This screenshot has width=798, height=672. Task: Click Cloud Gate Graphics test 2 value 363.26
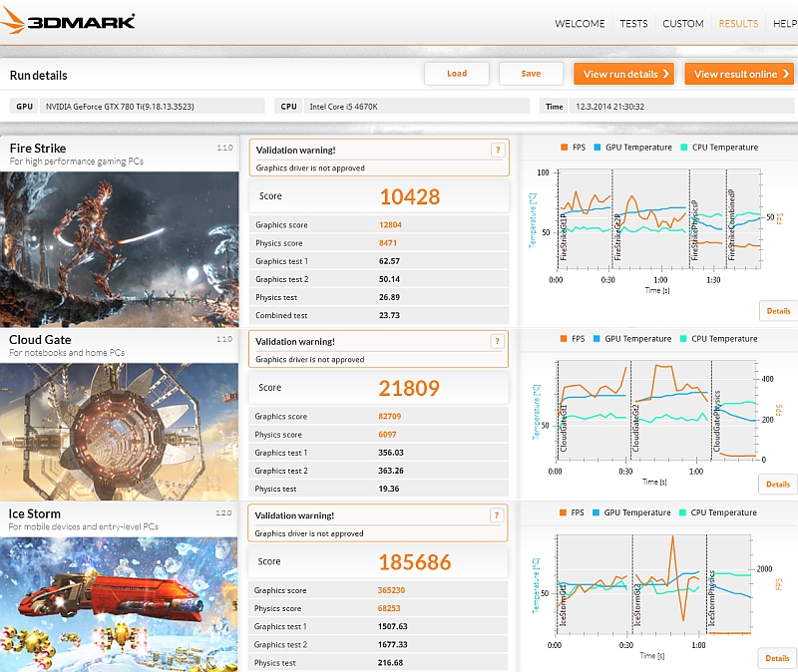(391, 471)
